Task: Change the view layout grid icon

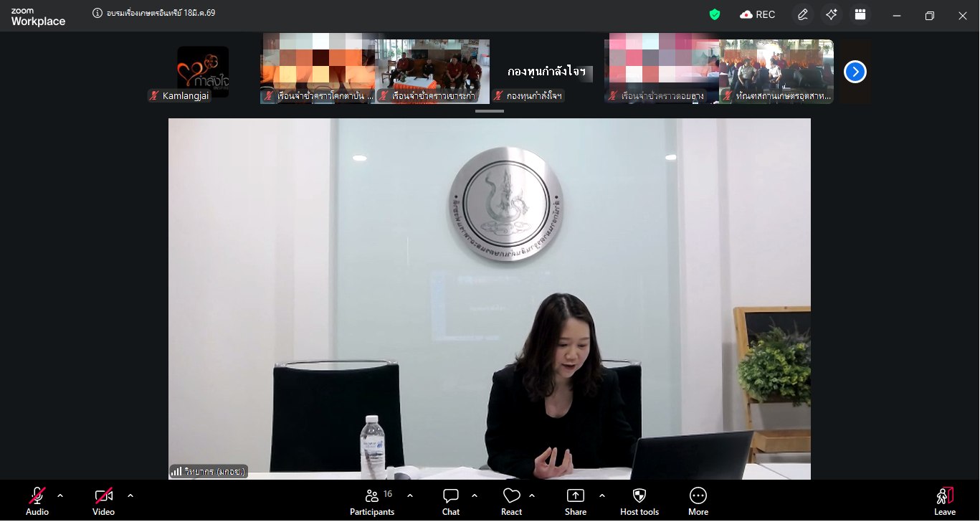Action: coord(860,14)
